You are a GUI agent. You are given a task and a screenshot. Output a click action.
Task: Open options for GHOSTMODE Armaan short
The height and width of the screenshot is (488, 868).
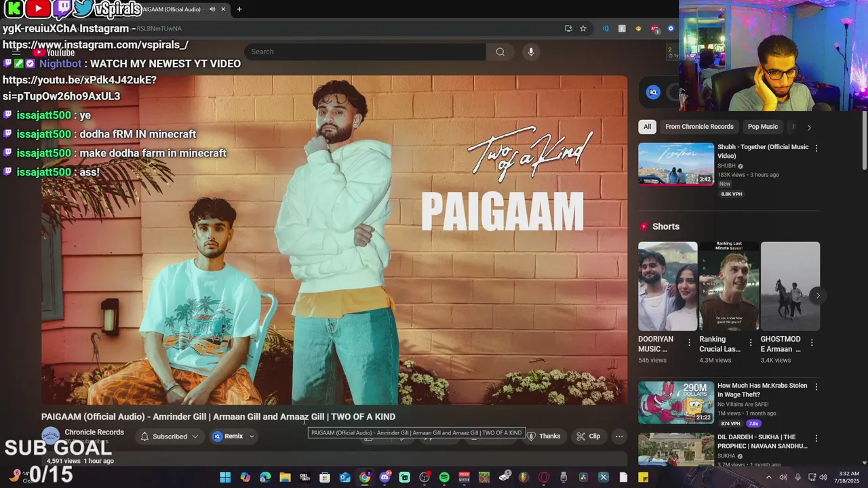(x=811, y=342)
